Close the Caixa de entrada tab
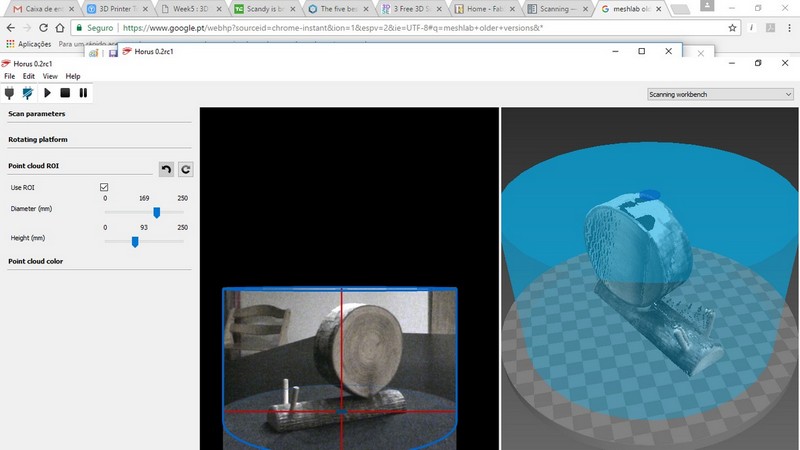Image resolution: width=800 pixels, height=450 pixels. point(71,9)
